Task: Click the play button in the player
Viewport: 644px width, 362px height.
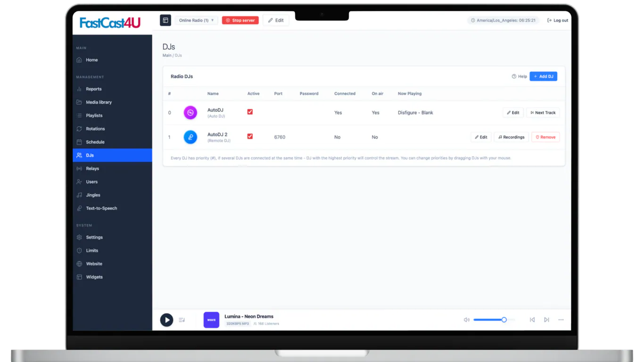Action: 166,320
